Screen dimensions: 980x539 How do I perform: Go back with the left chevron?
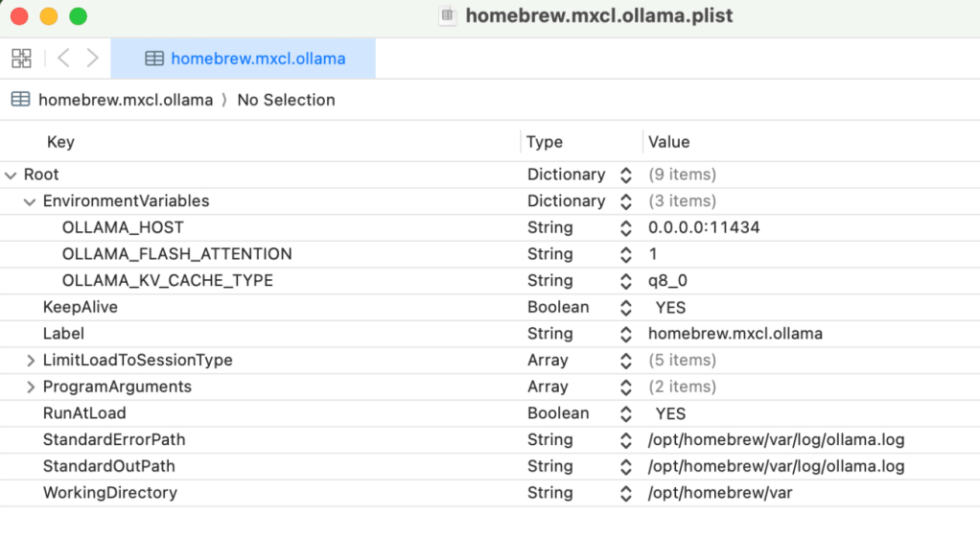pyautogui.click(x=63, y=59)
